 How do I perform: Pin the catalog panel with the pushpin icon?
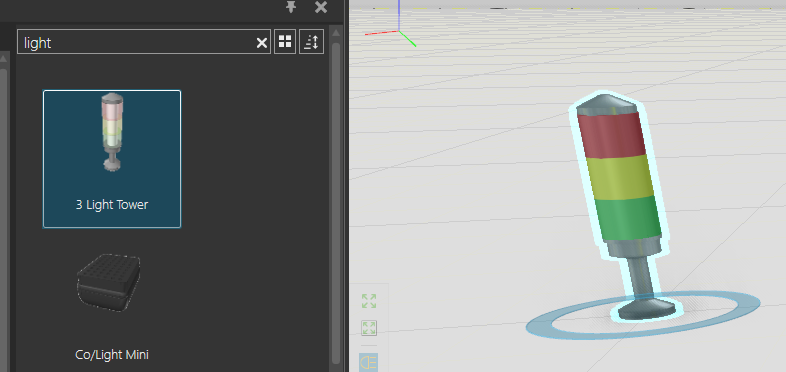[x=291, y=7]
